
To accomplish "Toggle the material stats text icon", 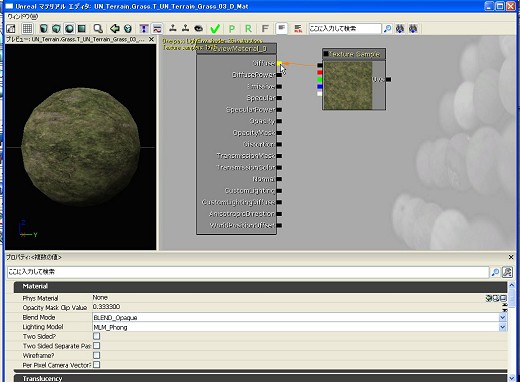I will (282, 28).
